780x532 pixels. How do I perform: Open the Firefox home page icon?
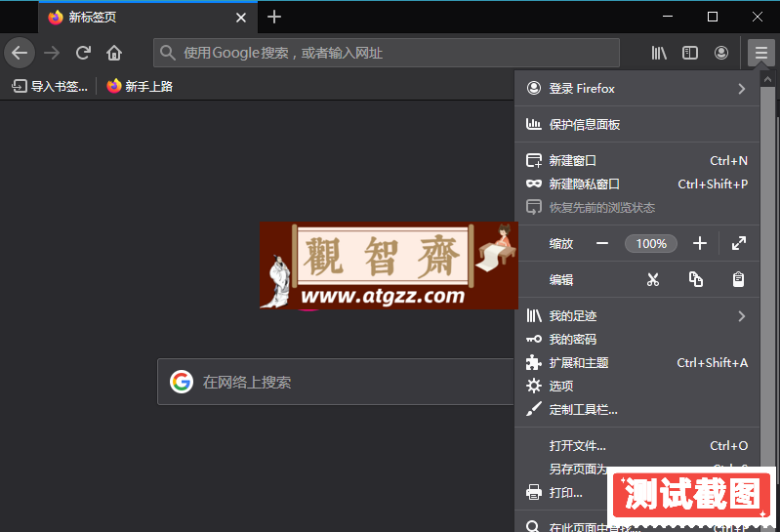114,53
